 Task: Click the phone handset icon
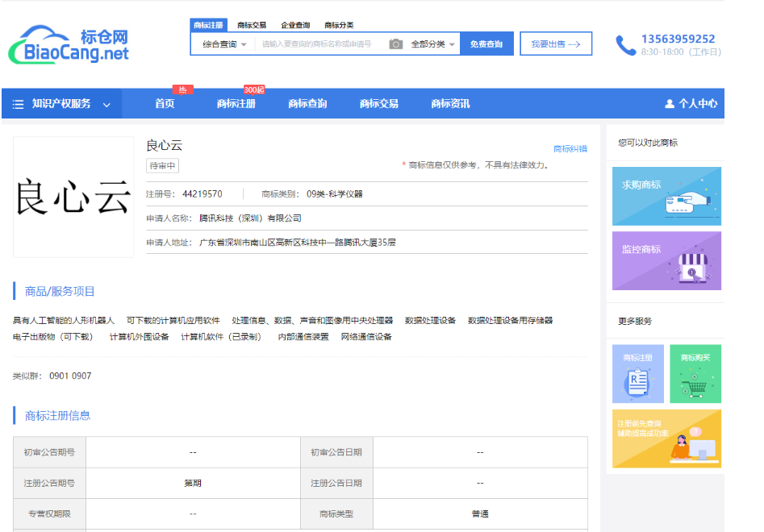pos(625,45)
